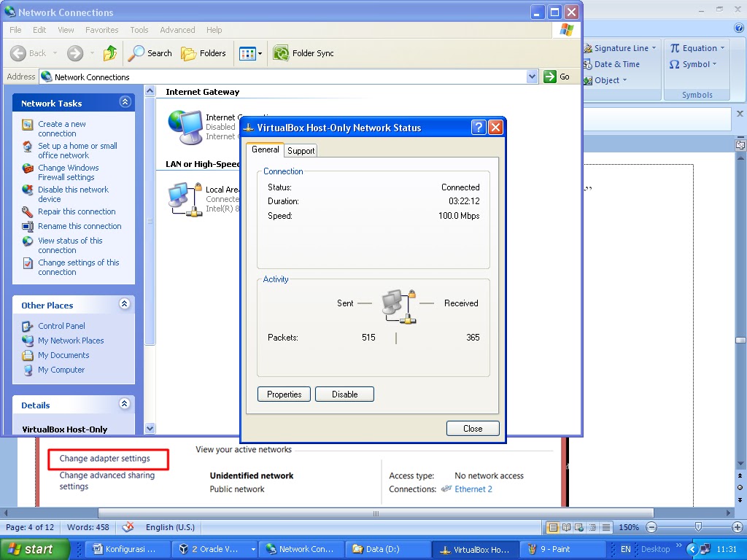Open the Advanced menu
Viewport: 747px width, 560px height.
pyautogui.click(x=177, y=29)
